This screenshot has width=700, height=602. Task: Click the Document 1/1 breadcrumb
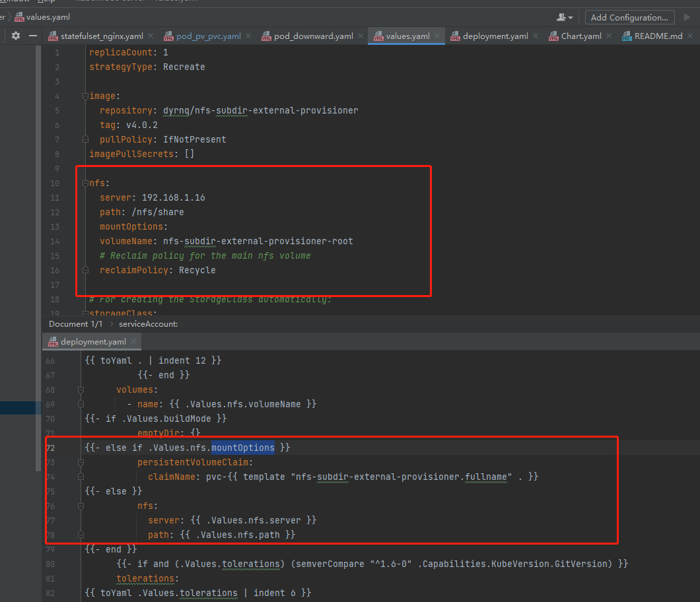pyautogui.click(x=75, y=324)
